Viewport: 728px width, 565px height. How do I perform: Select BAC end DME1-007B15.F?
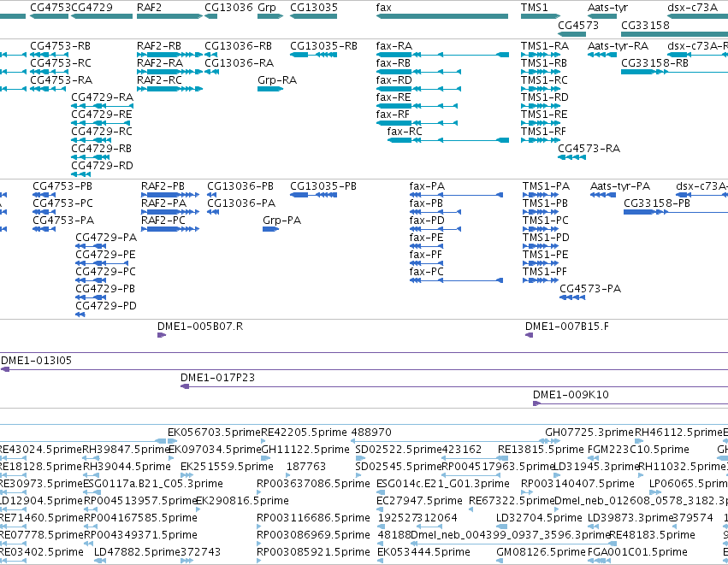530,335
